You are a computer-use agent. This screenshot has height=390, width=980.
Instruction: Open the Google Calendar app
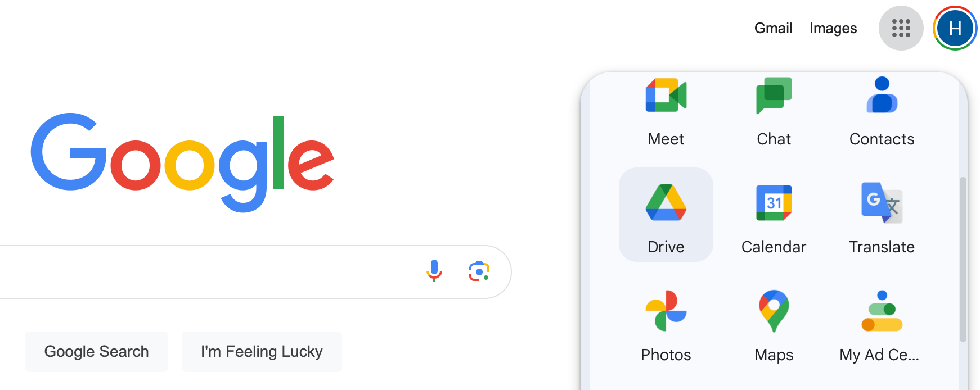coord(774,215)
